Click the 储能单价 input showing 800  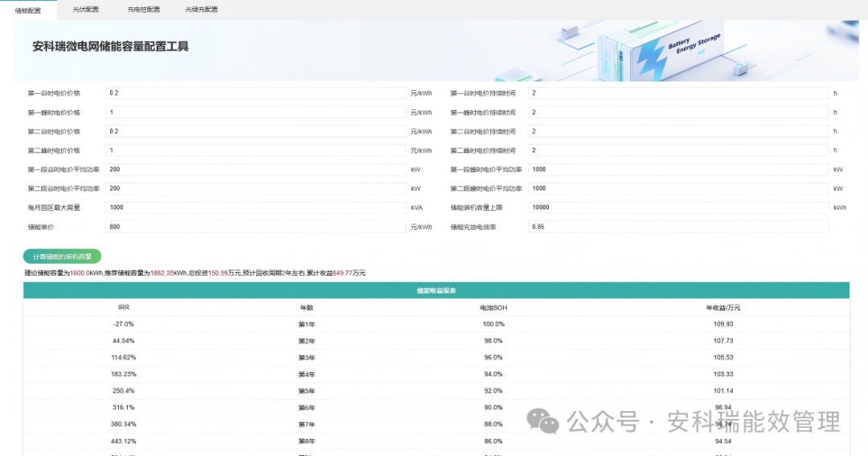point(256,227)
